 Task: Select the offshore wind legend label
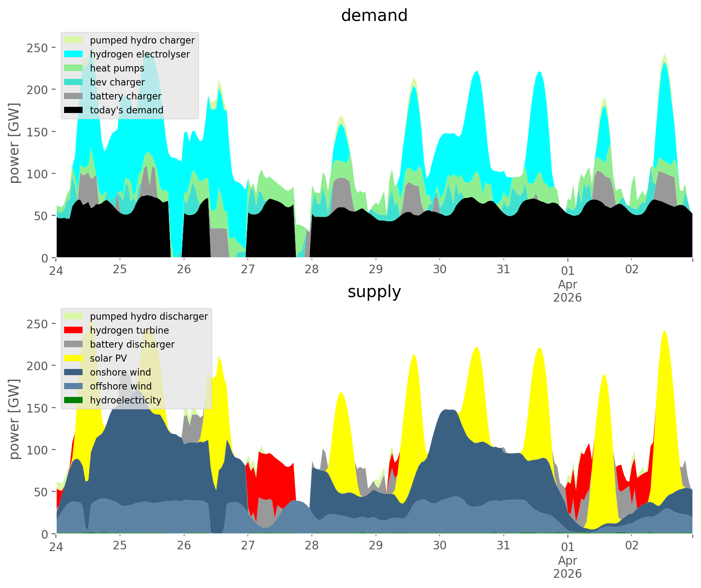click(x=120, y=386)
